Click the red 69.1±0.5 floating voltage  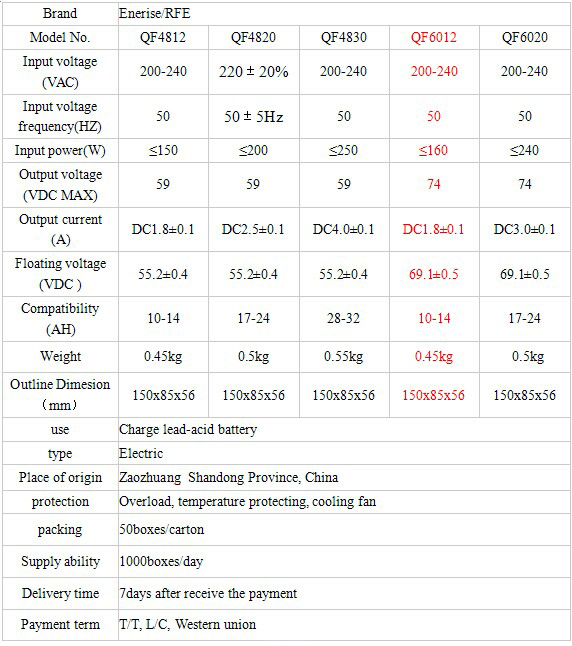434,274
